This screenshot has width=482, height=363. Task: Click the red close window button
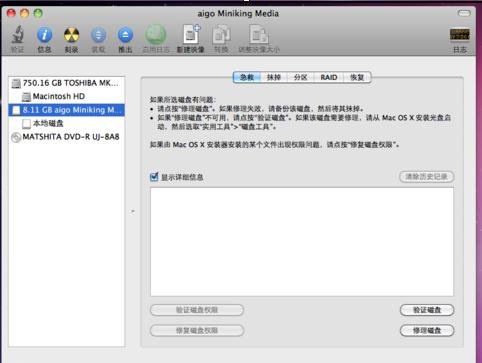point(11,13)
